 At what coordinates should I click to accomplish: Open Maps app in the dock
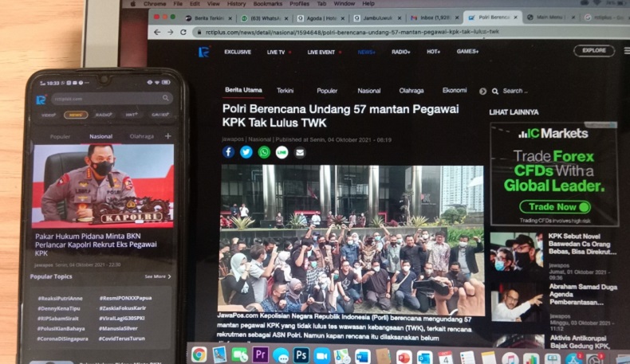pyautogui.click(x=342, y=356)
